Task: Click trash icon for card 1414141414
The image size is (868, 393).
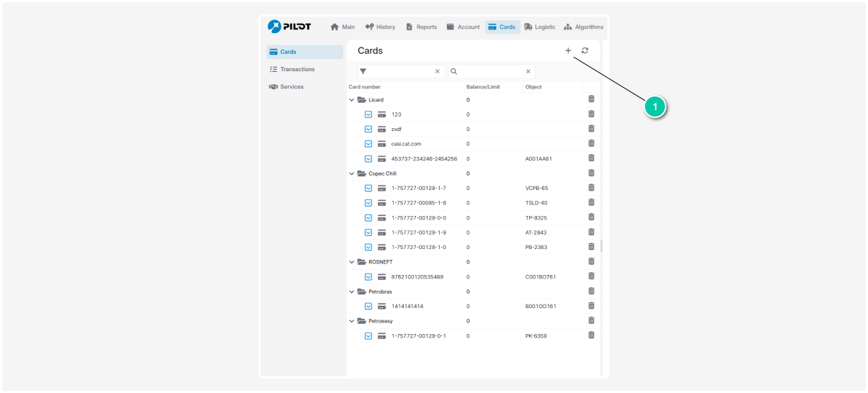Action: click(591, 306)
